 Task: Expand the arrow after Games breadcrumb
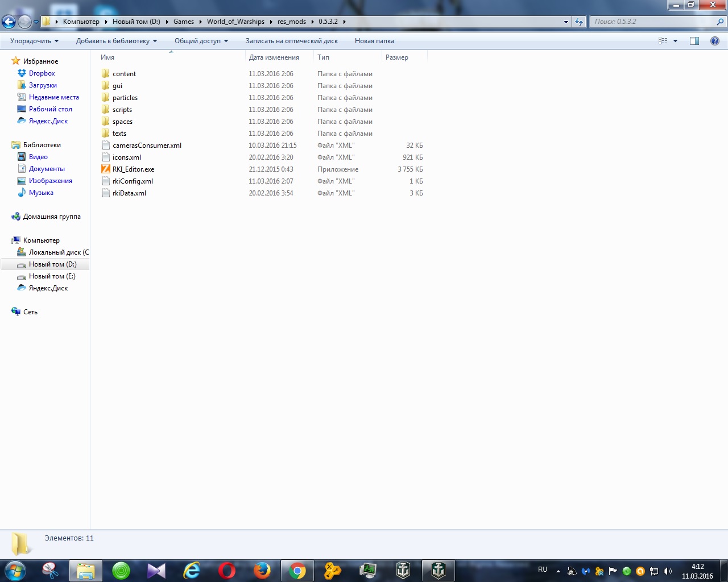pos(200,22)
